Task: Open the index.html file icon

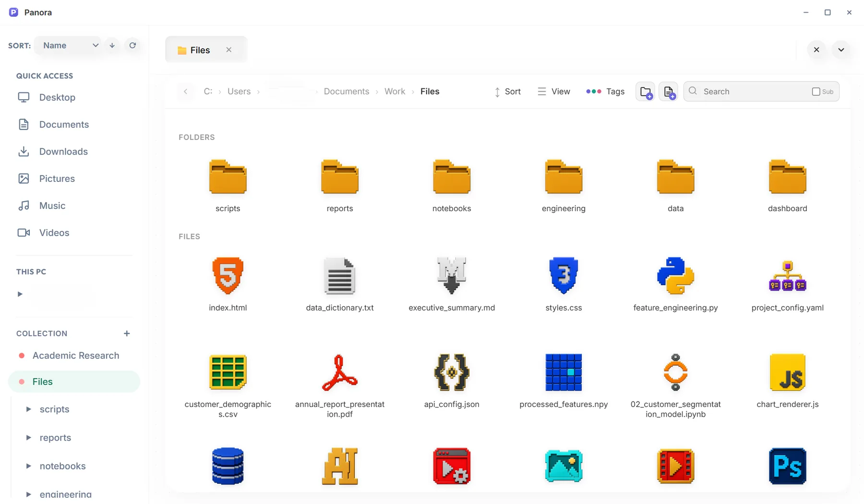Action: pos(228,276)
